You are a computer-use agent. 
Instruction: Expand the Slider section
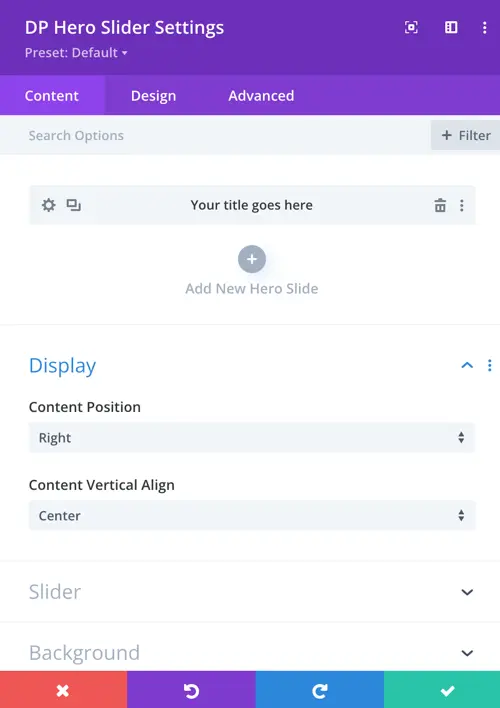250,592
